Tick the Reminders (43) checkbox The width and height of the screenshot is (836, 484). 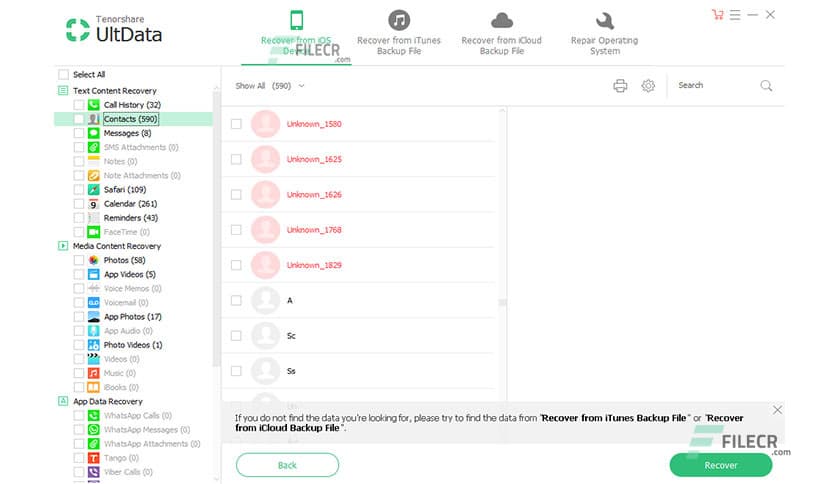click(79, 218)
